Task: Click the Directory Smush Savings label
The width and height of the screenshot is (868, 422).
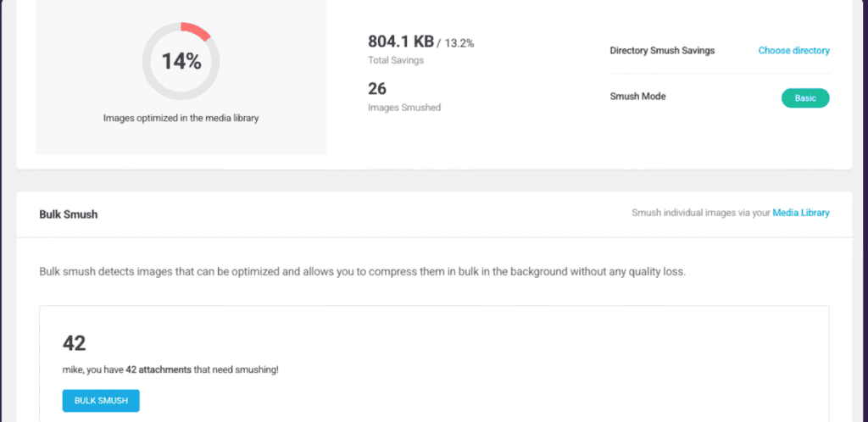Action: [x=662, y=51]
